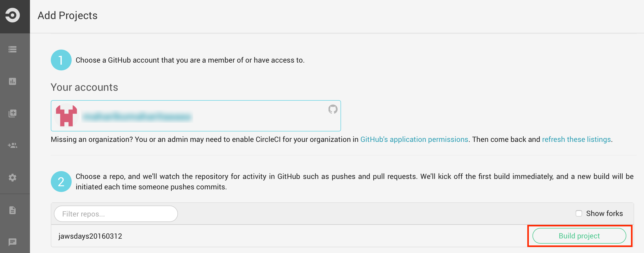Click the CircleCI logo in the sidebar
The height and width of the screenshot is (253, 644).
(x=13, y=15)
